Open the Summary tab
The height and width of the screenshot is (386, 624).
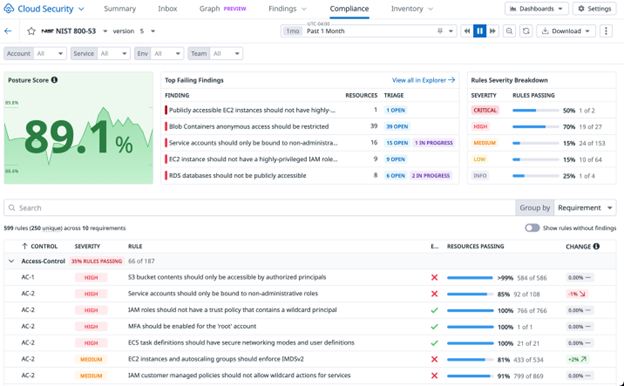click(120, 9)
